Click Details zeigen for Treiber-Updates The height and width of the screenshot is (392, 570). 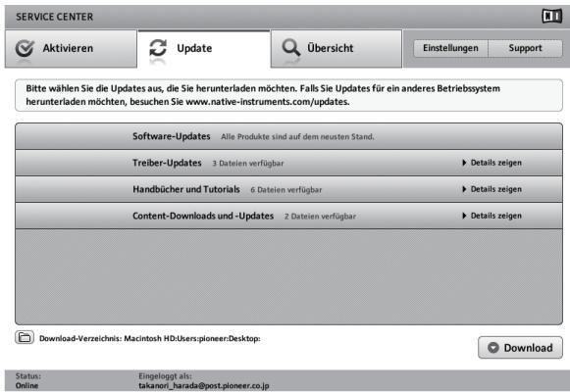[495, 163]
